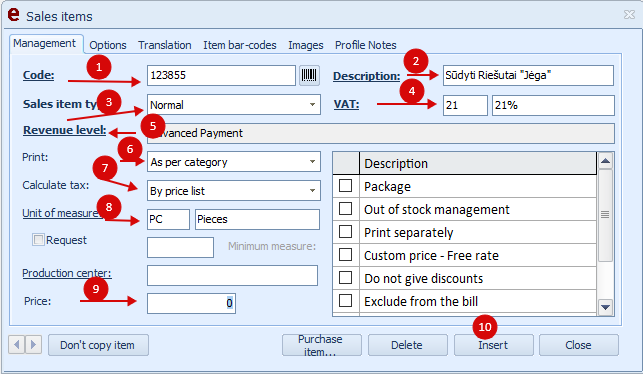643x374 pixels.
Task: Tick the Print separately checkbox
Action: click(x=345, y=232)
